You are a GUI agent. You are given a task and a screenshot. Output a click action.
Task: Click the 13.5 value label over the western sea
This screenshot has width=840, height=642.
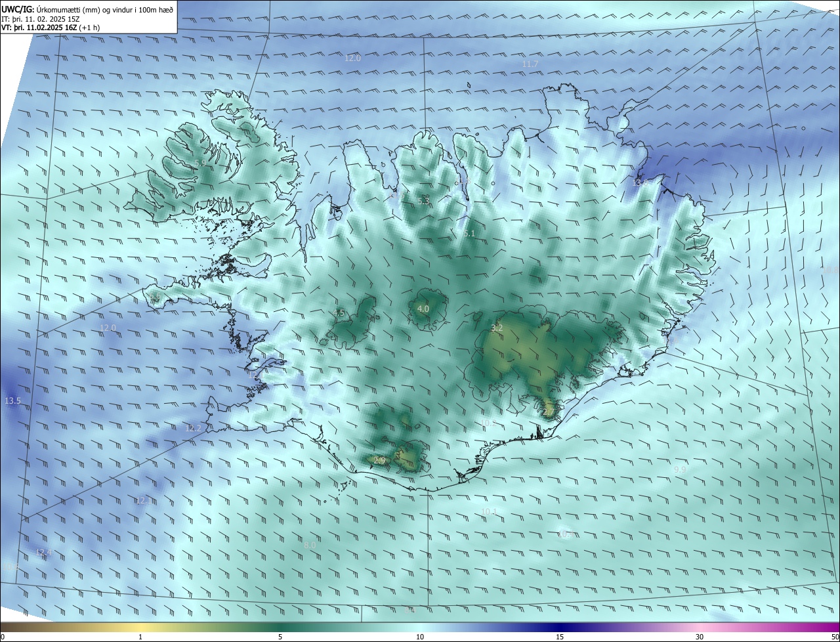point(13,401)
